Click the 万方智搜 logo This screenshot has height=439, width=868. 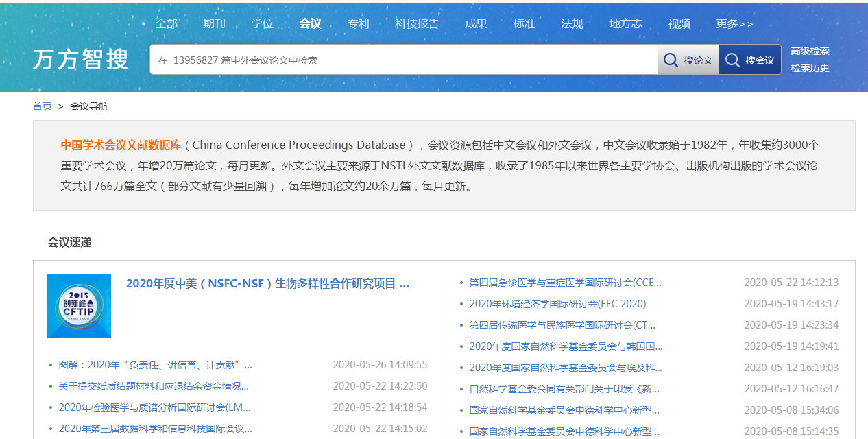click(x=80, y=60)
